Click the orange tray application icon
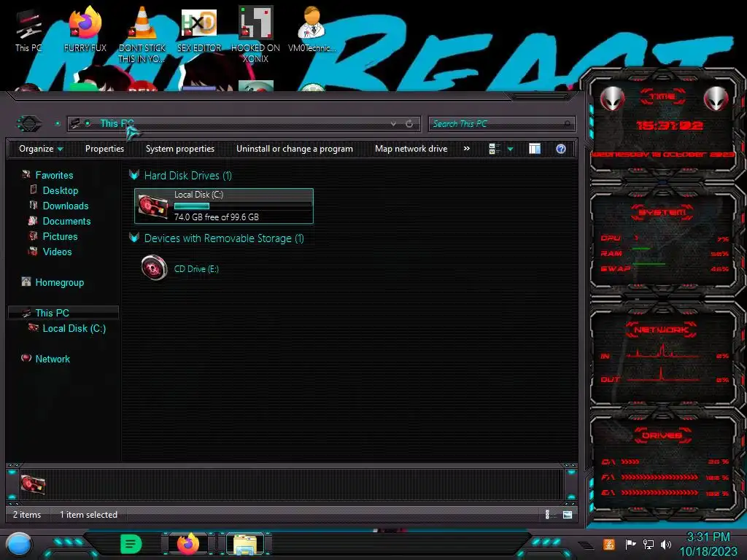The image size is (747, 560). (x=609, y=544)
